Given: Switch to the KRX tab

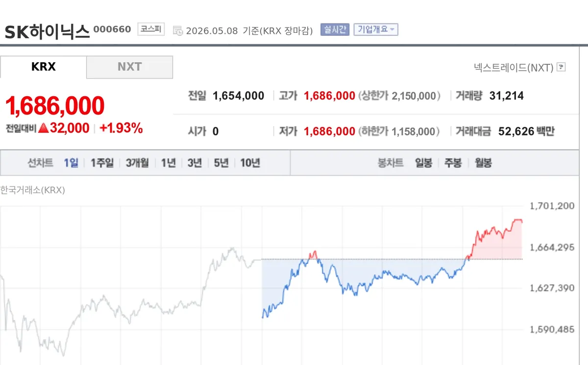Looking at the screenshot, I should 44,67.
